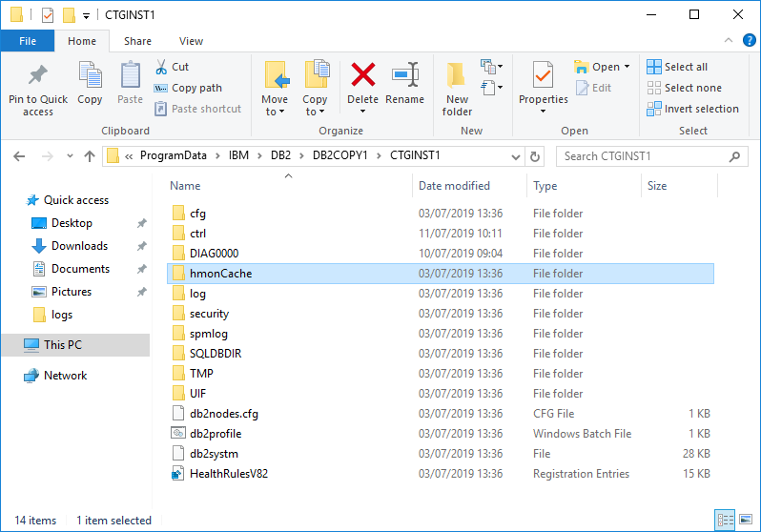This screenshot has width=761, height=532.
Task: Switch to the Share ribbon tab
Action: (138, 41)
